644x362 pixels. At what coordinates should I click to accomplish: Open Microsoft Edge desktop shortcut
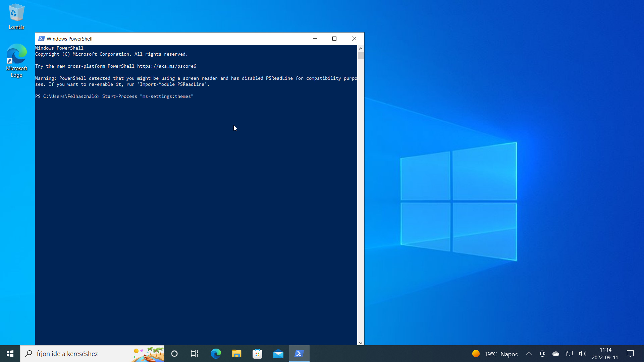click(x=16, y=61)
